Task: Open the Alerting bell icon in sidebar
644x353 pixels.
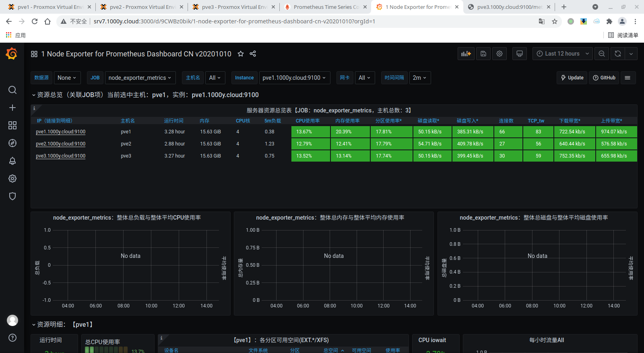Action: pyautogui.click(x=12, y=161)
